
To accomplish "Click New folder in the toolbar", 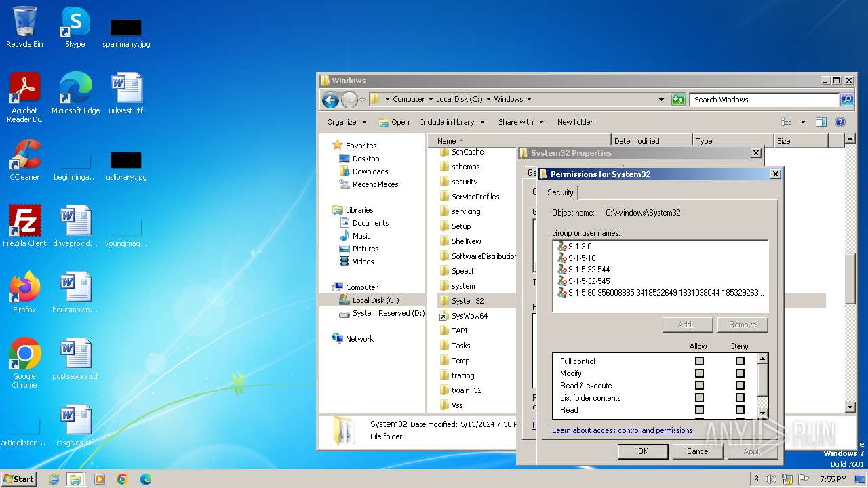I will click(574, 122).
